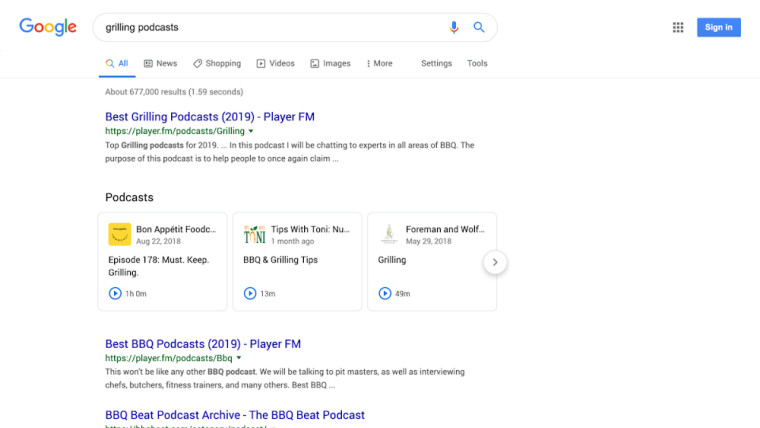Play the Foreman and Wolf 49m episode
This screenshot has width=760, height=428.
tap(384, 293)
